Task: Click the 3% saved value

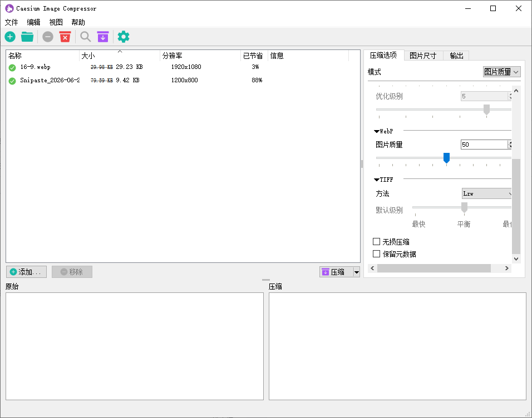Action: (x=255, y=67)
